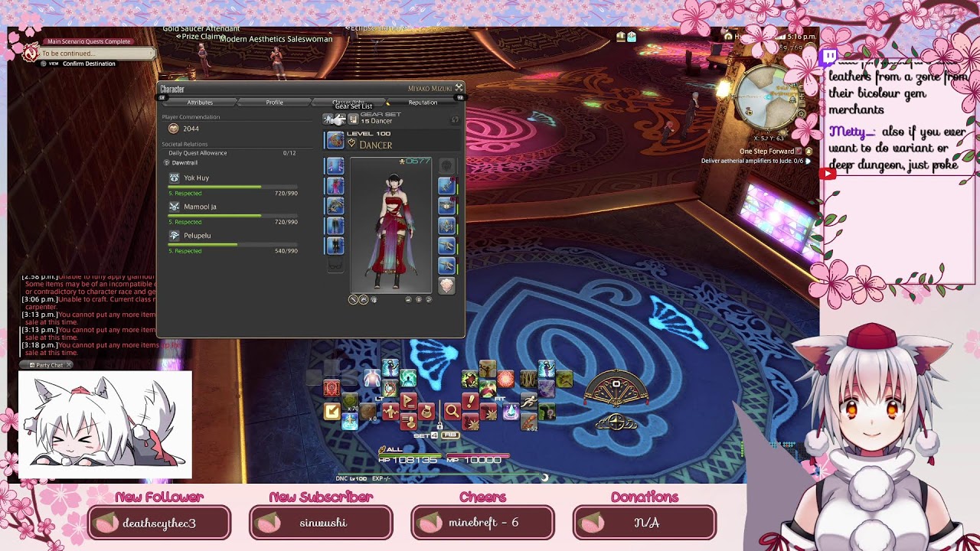
Task: Click the Dancer job icon
Action: click(x=351, y=143)
